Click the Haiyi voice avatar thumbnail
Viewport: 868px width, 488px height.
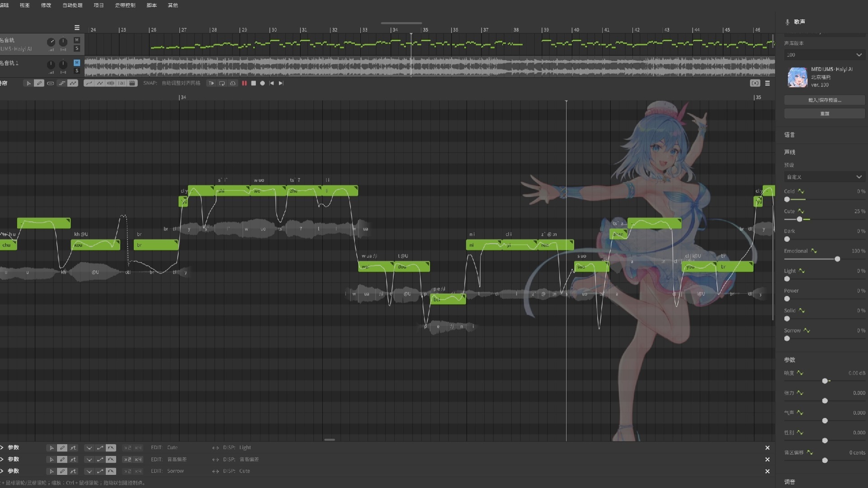(x=797, y=77)
